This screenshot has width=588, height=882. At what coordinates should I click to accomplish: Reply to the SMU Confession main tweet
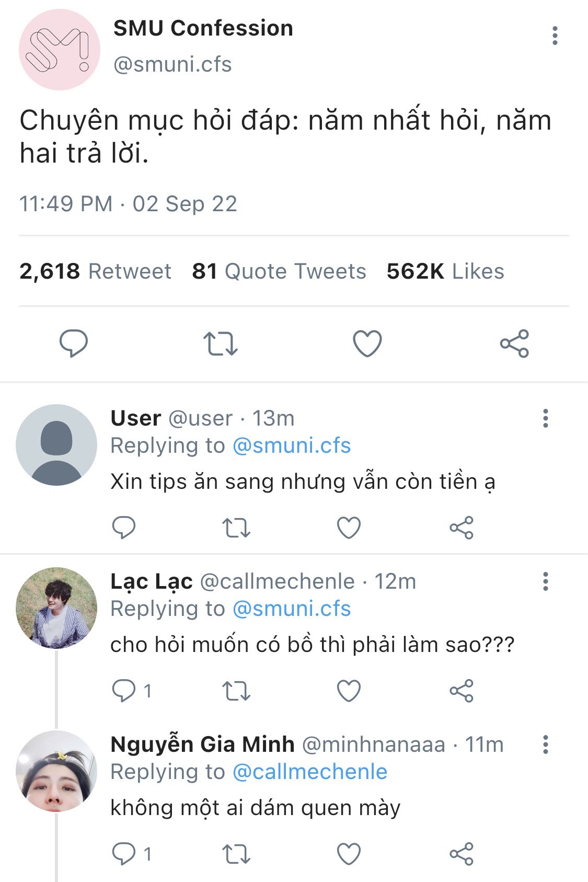click(x=74, y=343)
